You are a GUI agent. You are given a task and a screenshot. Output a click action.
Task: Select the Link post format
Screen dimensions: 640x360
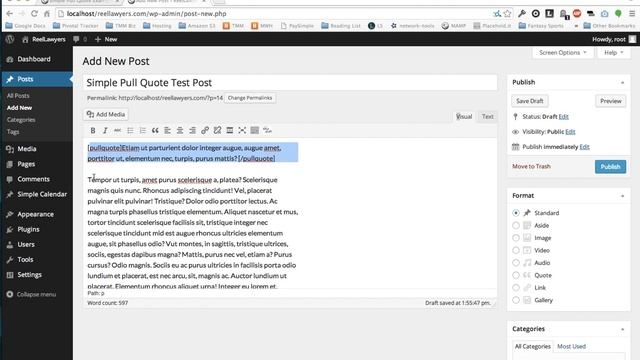pyautogui.click(x=516, y=288)
